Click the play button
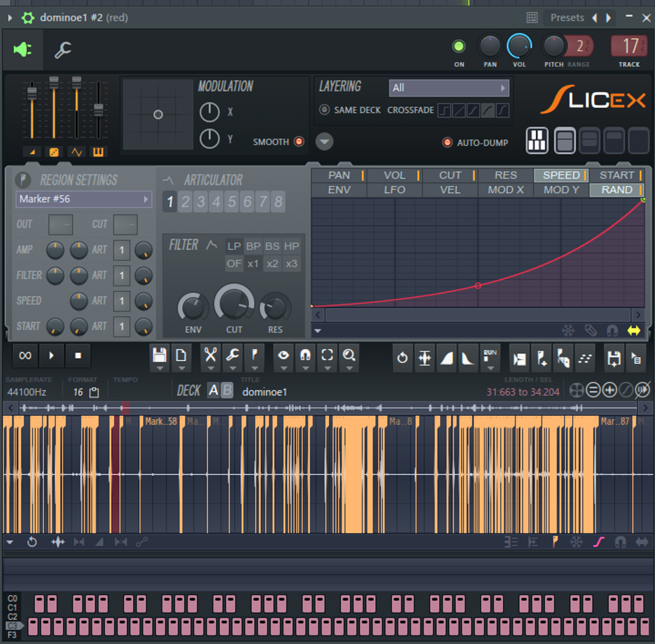The image size is (655, 644). (51, 356)
